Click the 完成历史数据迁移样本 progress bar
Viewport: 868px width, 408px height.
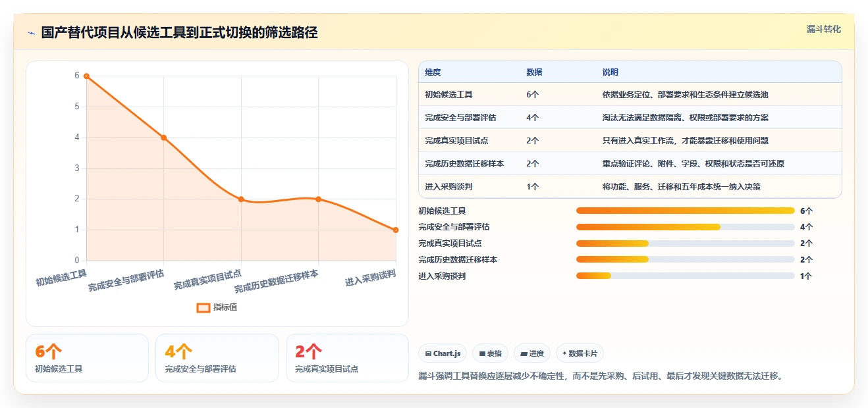[x=686, y=260]
